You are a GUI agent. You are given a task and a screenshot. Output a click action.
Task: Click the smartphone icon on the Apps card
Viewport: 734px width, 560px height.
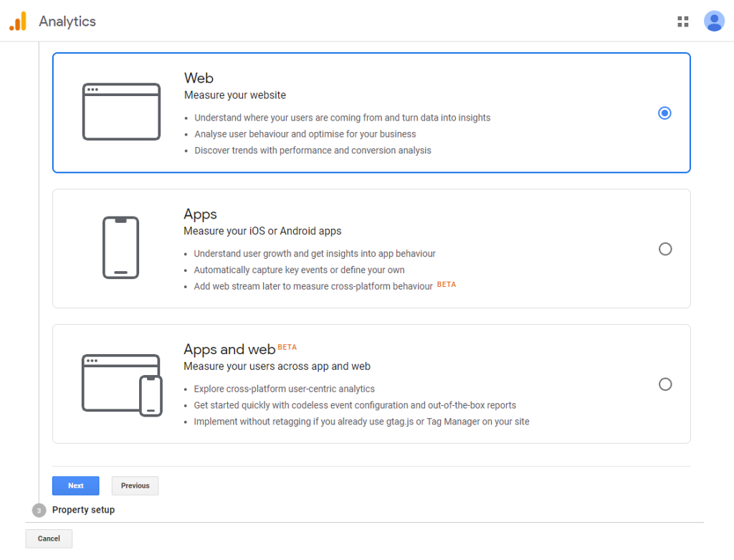point(121,247)
